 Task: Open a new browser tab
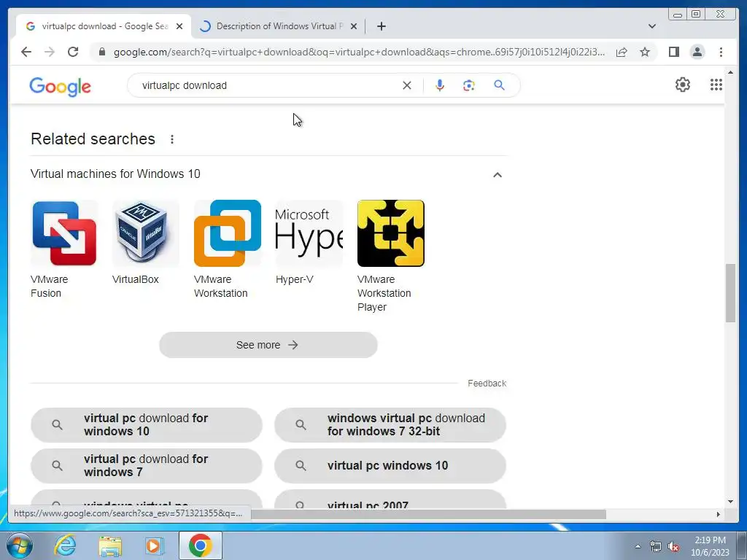(x=381, y=26)
